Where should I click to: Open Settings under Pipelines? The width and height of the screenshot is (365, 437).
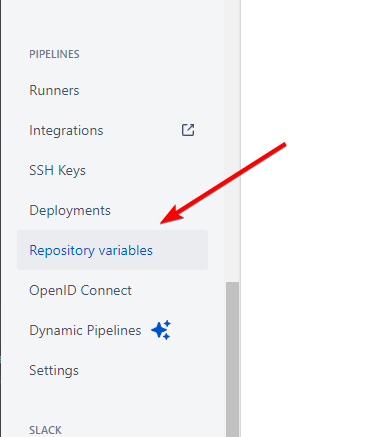click(x=54, y=370)
